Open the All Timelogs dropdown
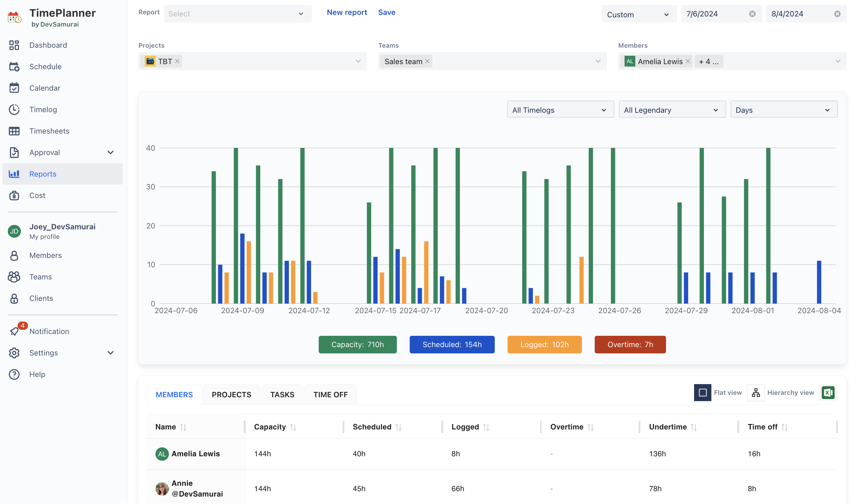The width and height of the screenshot is (857, 504). click(560, 110)
